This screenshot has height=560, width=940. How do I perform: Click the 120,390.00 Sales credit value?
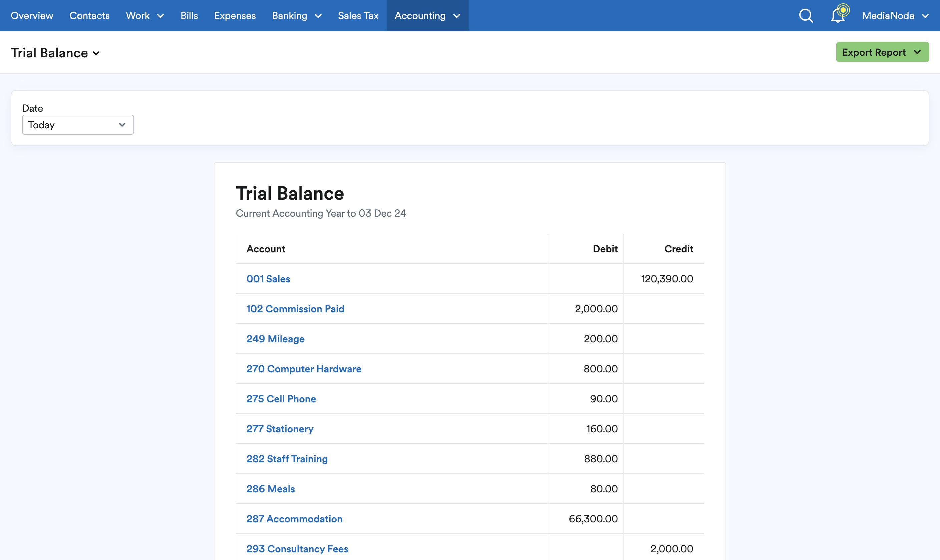coord(667,279)
